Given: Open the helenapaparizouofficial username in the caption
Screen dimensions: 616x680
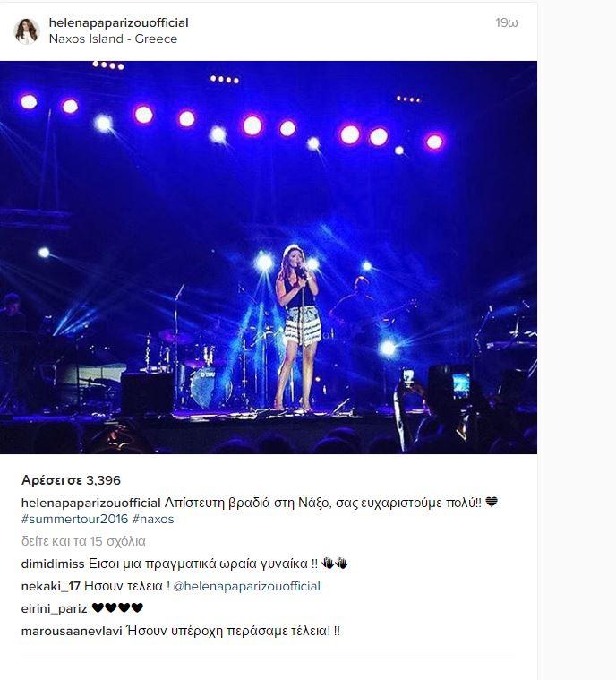Looking at the screenshot, I should (x=91, y=503).
